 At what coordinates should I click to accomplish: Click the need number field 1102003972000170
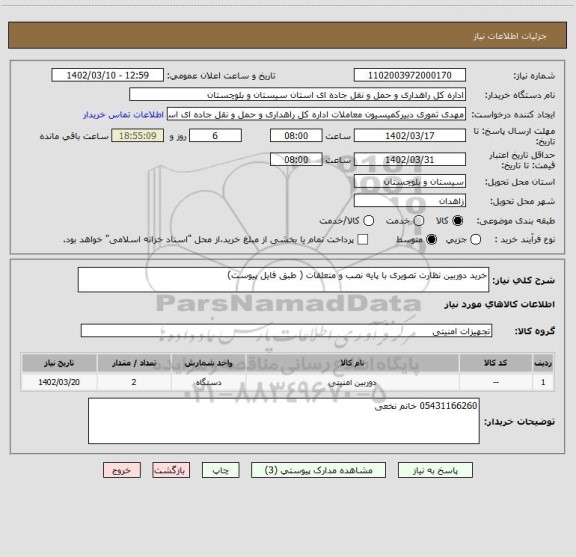[410, 75]
